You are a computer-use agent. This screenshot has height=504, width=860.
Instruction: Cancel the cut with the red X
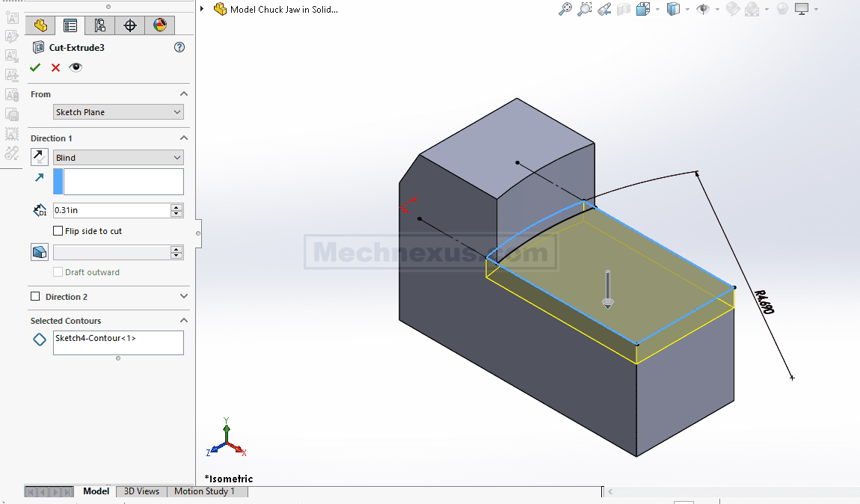point(55,67)
